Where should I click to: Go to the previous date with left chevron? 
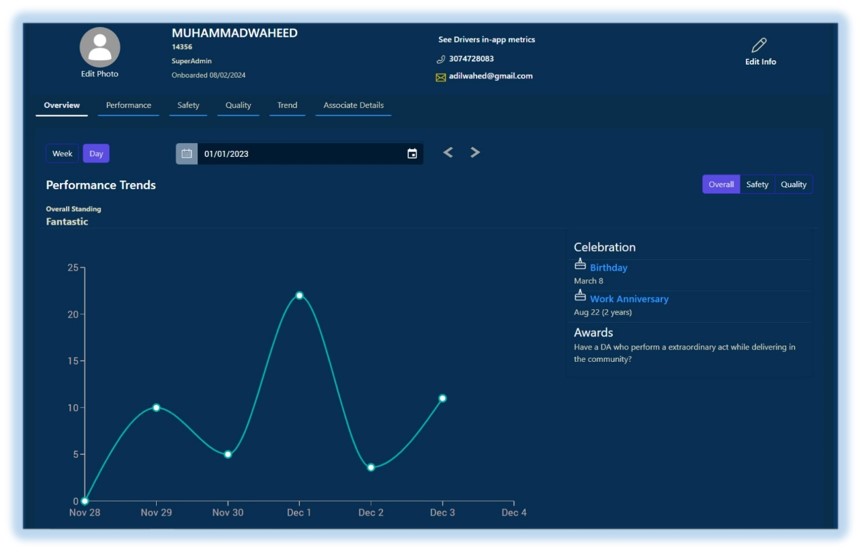(448, 153)
